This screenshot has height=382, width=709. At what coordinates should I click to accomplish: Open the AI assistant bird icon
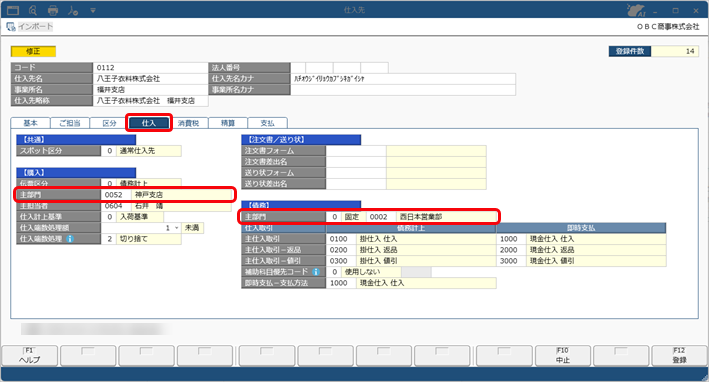(636, 10)
